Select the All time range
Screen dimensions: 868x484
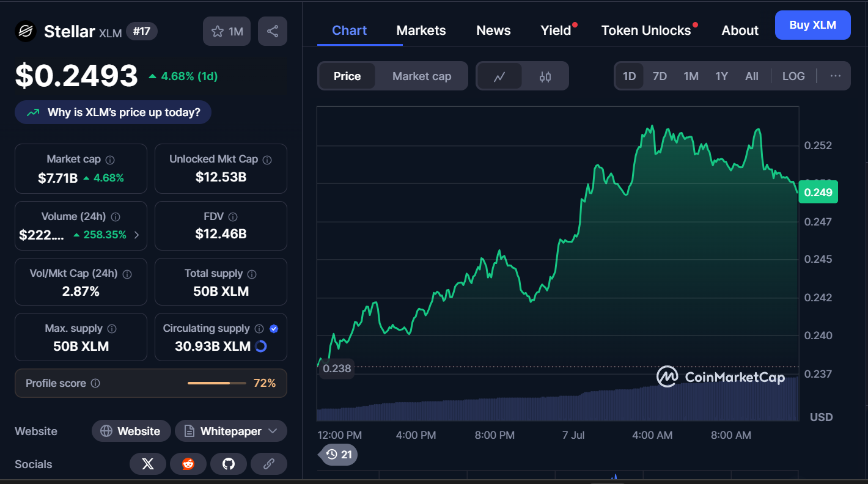click(x=752, y=76)
